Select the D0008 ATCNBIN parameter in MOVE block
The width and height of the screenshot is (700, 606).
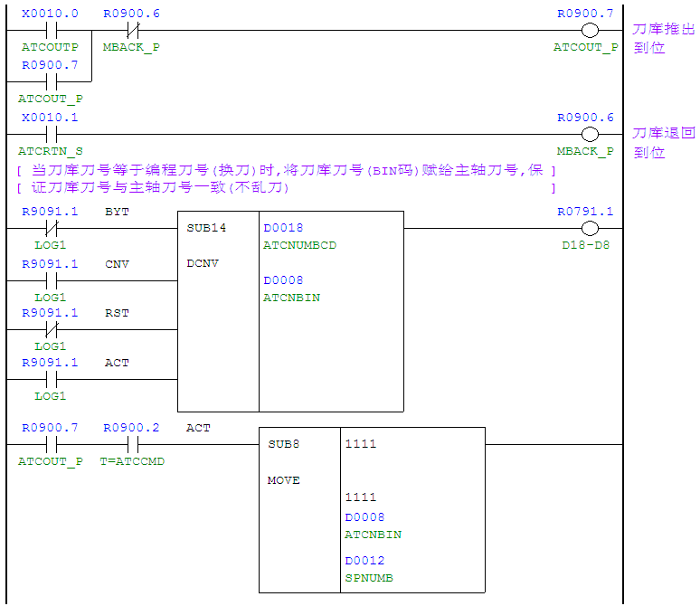(373, 526)
